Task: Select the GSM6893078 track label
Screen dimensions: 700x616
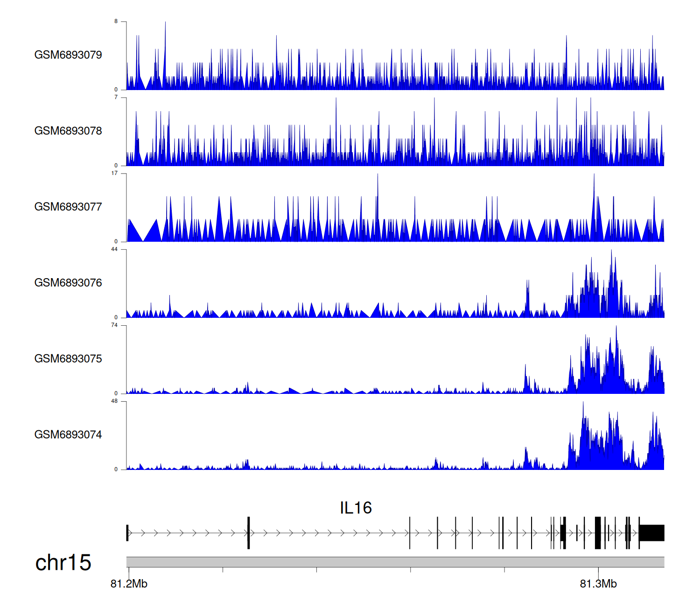Action: pos(68,131)
